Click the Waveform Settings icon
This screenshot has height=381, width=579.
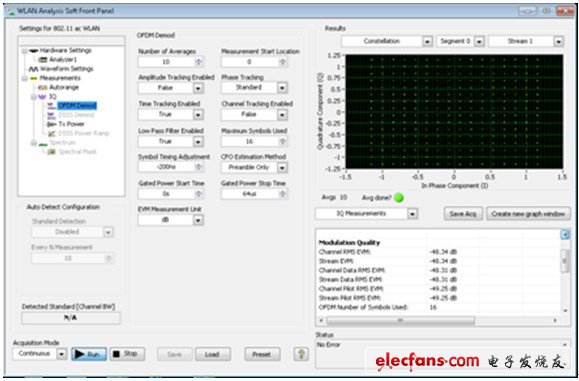pos(33,69)
